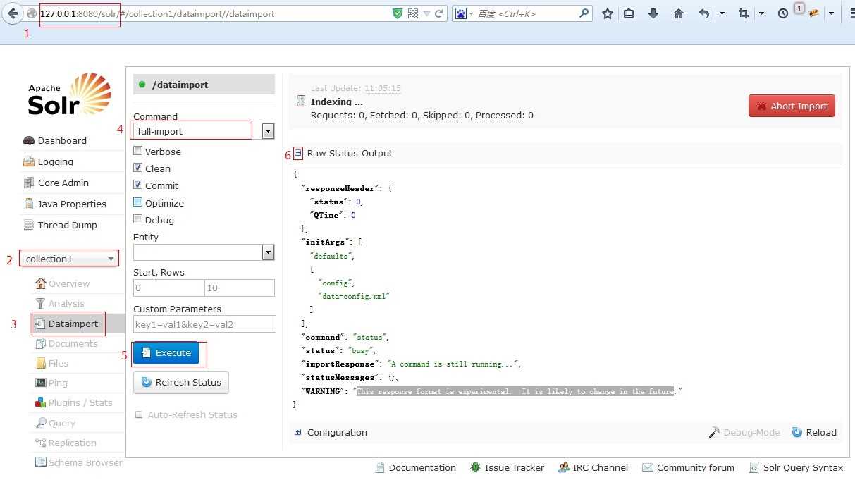The image size is (855, 504).
Task: Enable the Debug checkbox
Action: (138, 219)
